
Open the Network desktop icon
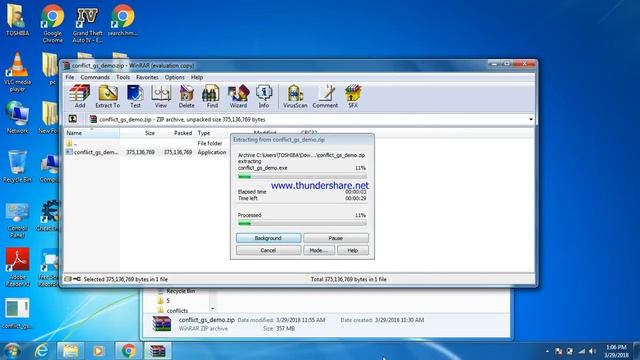click(17, 118)
